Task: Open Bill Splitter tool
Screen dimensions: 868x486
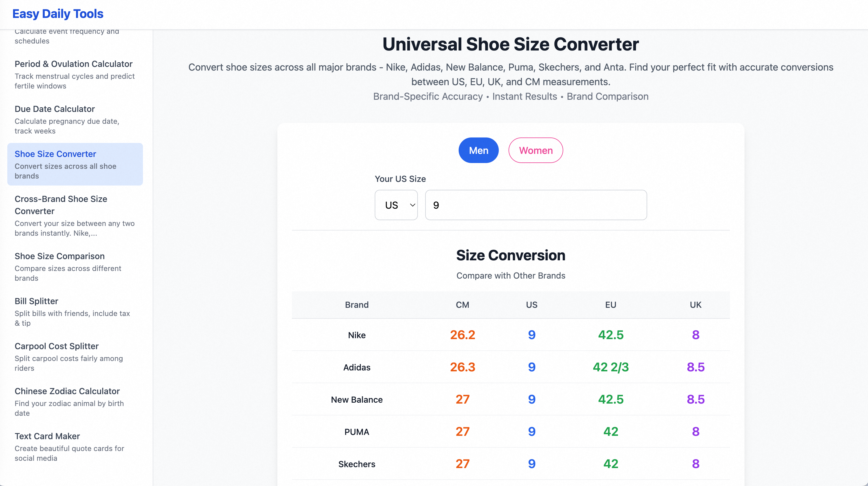Action: pos(75,311)
